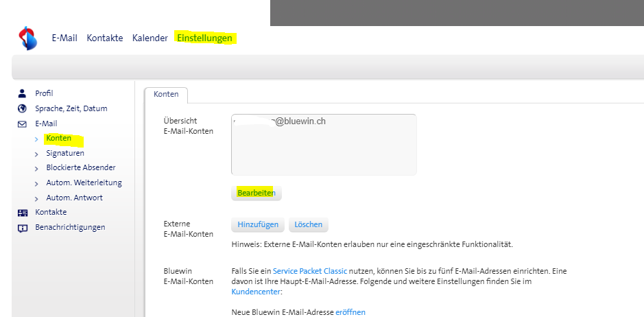Expand the Blockierte Absender chevron

pos(36,168)
